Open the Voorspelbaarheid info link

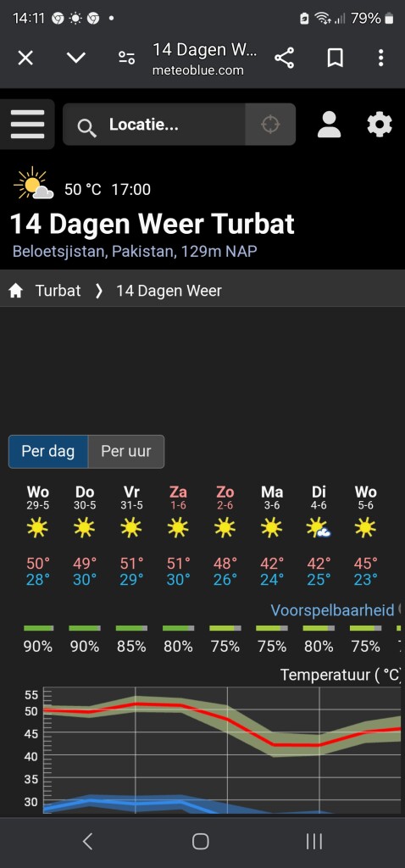coord(332,610)
